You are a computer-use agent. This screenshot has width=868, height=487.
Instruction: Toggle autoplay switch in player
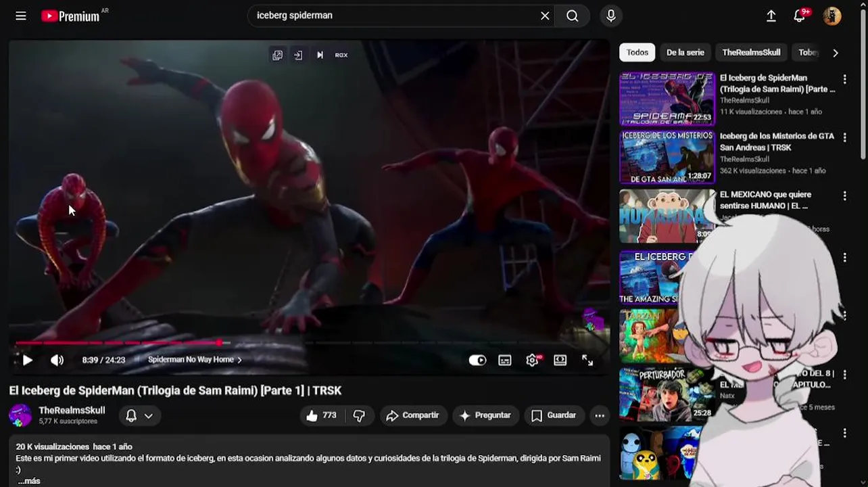click(x=477, y=360)
